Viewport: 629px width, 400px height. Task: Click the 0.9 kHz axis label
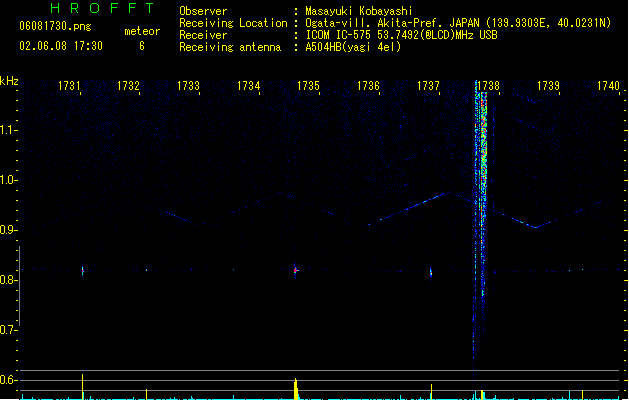pyautogui.click(x=7, y=230)
